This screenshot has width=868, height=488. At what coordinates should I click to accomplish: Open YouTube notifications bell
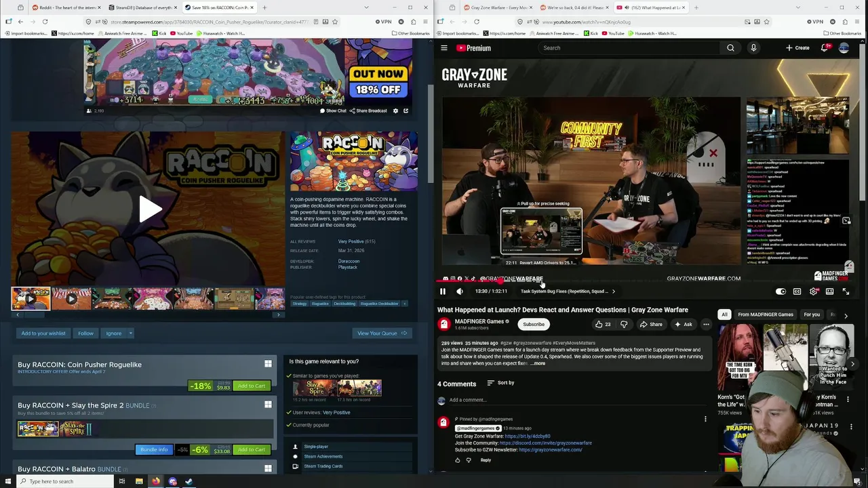(825, 48)
